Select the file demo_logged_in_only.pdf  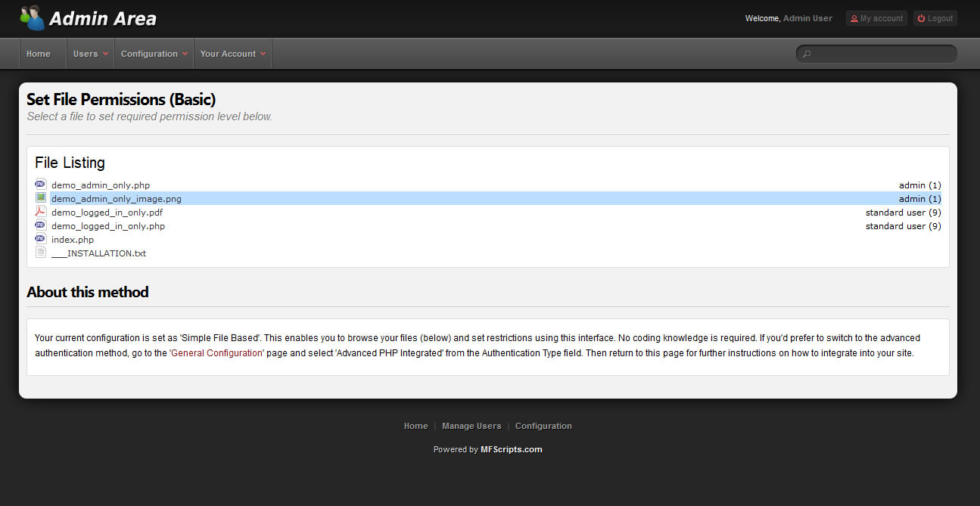(x=107, y=213)
